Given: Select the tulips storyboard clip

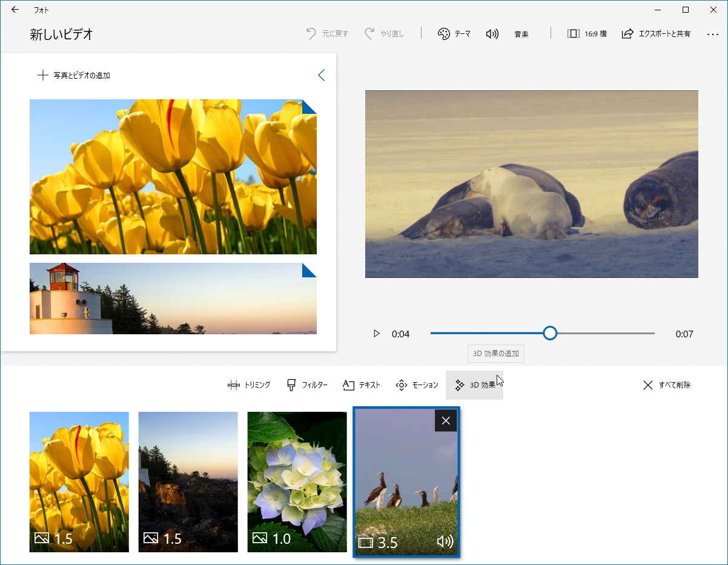Looking at the screenshot, I should [79, 482].
